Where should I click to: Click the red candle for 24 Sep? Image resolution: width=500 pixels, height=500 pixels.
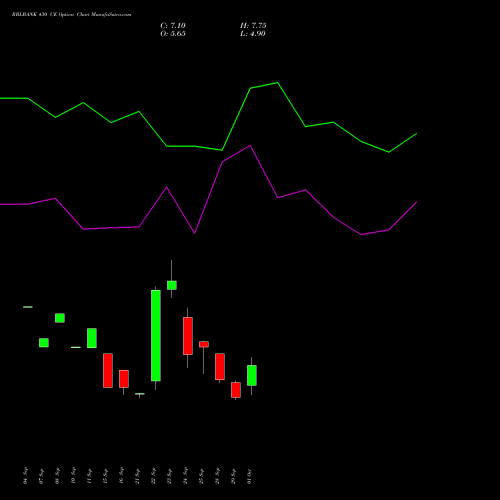(188, 336)
